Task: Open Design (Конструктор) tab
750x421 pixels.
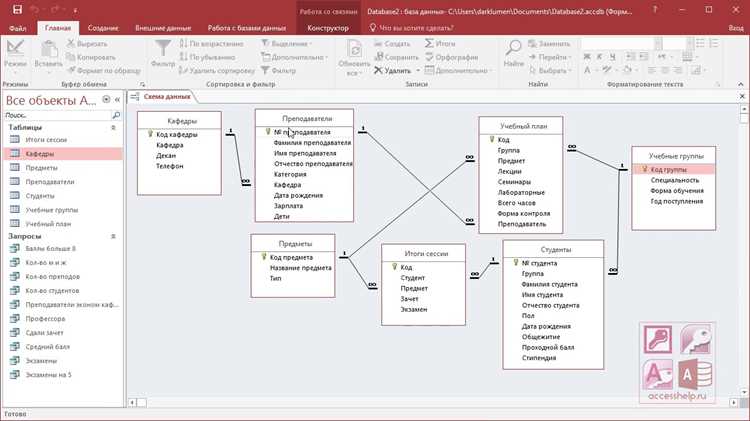Action: [x=328, y=28]
